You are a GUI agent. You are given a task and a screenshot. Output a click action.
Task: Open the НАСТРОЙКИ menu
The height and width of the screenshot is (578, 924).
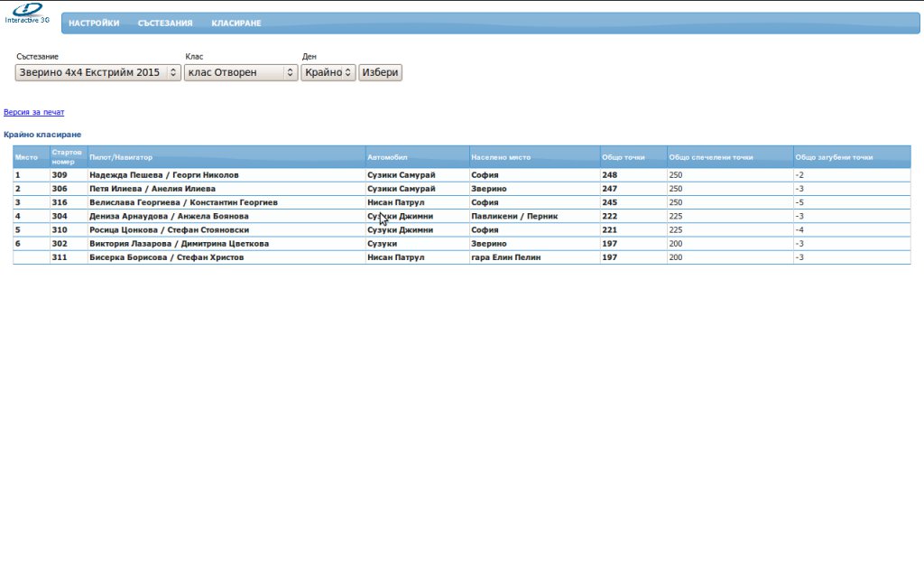94,23
